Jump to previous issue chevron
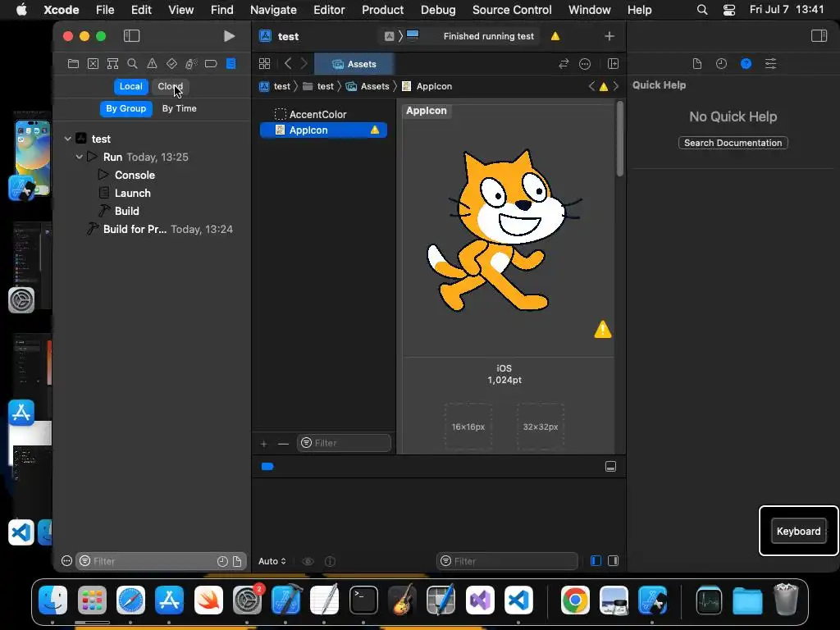 click(x=591, y=86)
